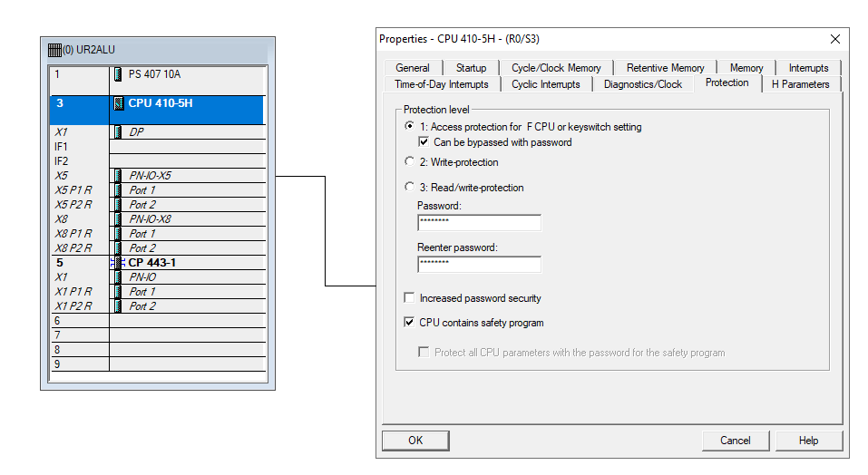Select empty slot 6 row
The image size is (868, 475).
[x=158, y=321]
